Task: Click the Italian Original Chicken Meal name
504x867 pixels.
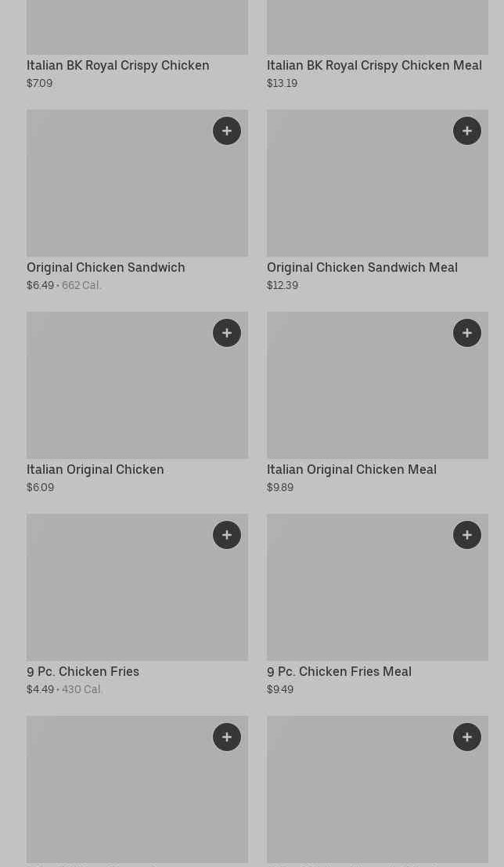Action: [x=351, y=469]
